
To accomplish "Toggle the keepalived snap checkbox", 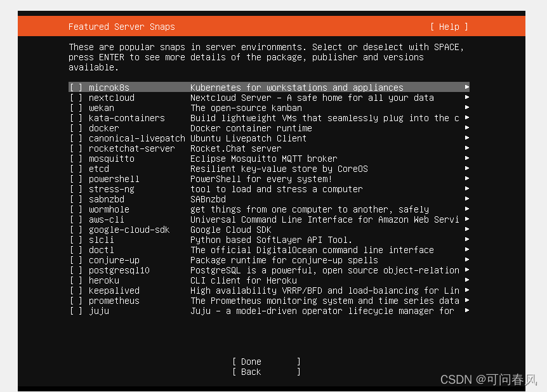I will [76, 290].
